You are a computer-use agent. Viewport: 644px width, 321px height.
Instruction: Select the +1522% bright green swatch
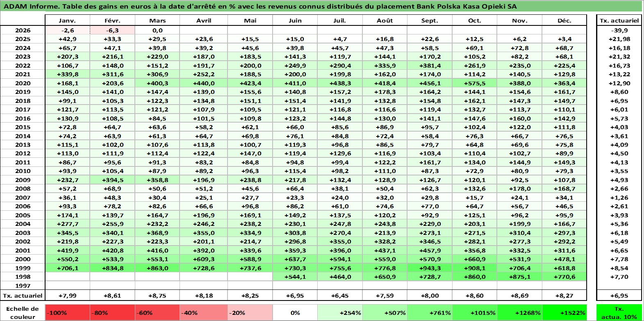click(x=564, y=312)
